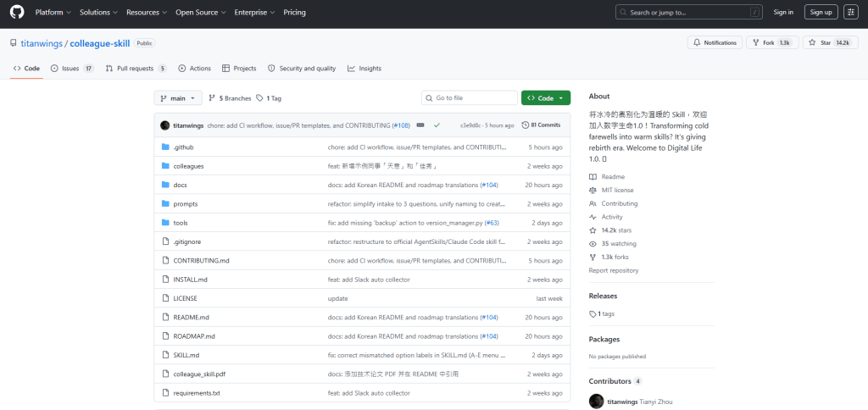Expand the Platform menu
This screenshot has height=410, width=868.
coord(53,13)
